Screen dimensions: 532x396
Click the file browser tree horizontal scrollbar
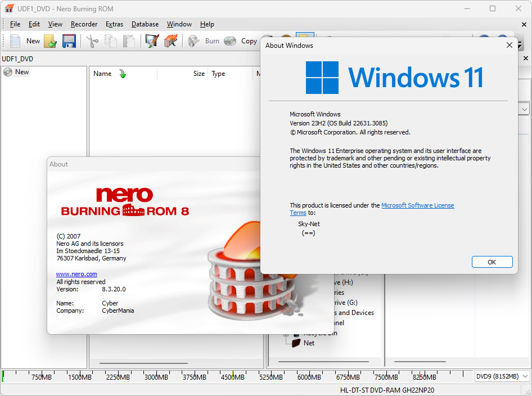click(x=323, y=362)
